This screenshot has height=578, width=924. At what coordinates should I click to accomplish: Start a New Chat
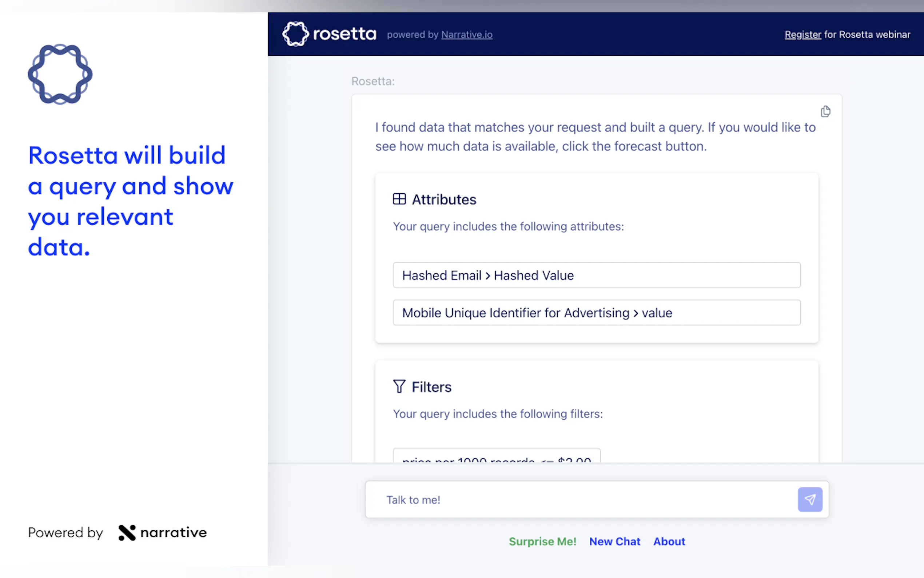614,541
